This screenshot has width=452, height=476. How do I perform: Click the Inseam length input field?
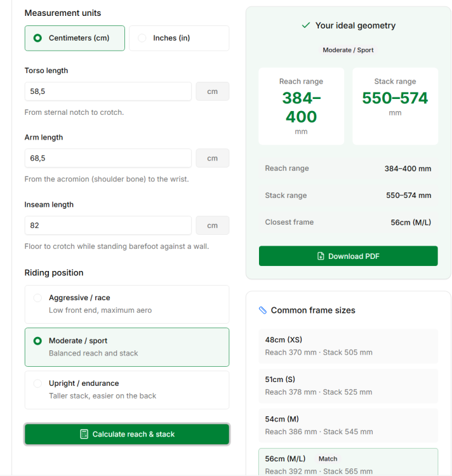pos(108,225)
